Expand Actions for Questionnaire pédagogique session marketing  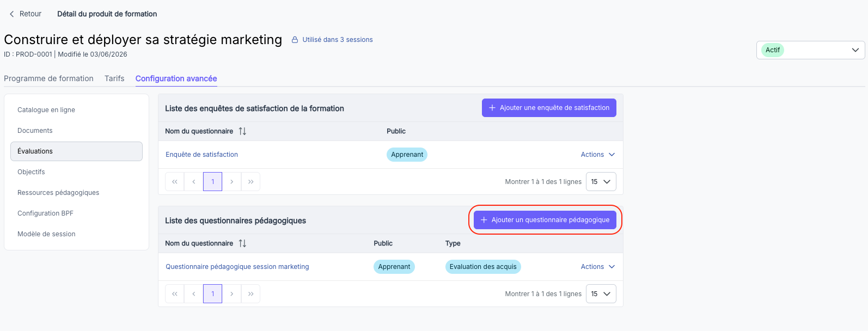[x=597, y=267]
